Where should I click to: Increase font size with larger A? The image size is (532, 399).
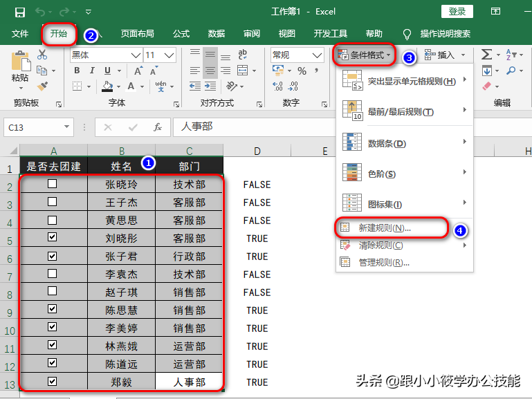138,71
